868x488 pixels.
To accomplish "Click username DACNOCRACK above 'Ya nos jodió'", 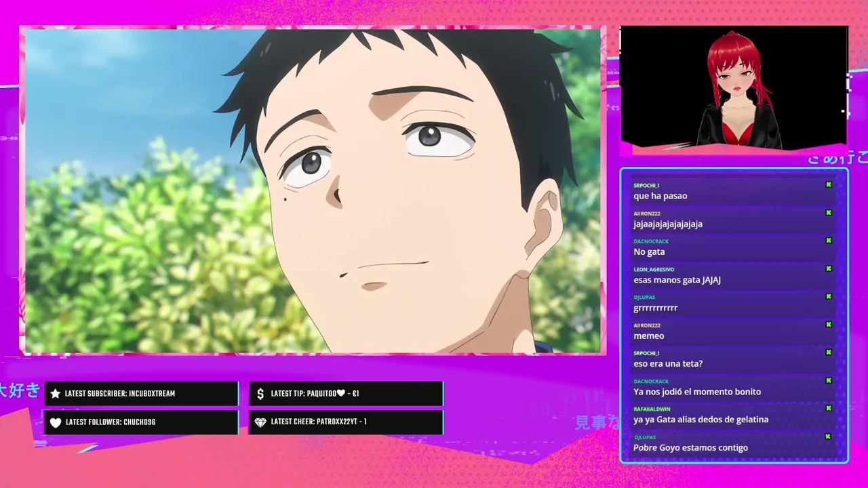I will [x=651, y=382].
